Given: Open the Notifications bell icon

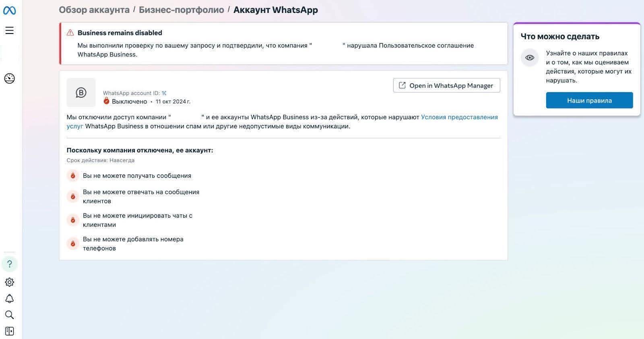Looking at the screenshot, I should pos(9,299).
